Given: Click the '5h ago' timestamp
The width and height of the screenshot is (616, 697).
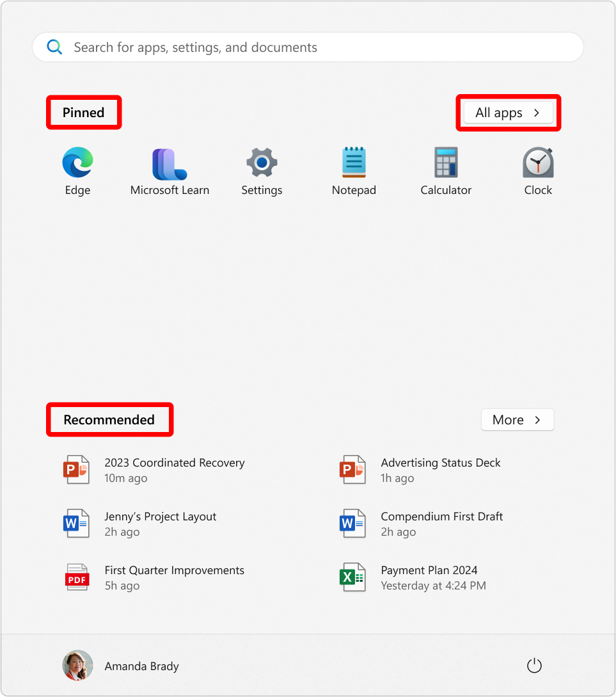Looking at the screenshot, I should pyautogui.click(x=122, y=586).
